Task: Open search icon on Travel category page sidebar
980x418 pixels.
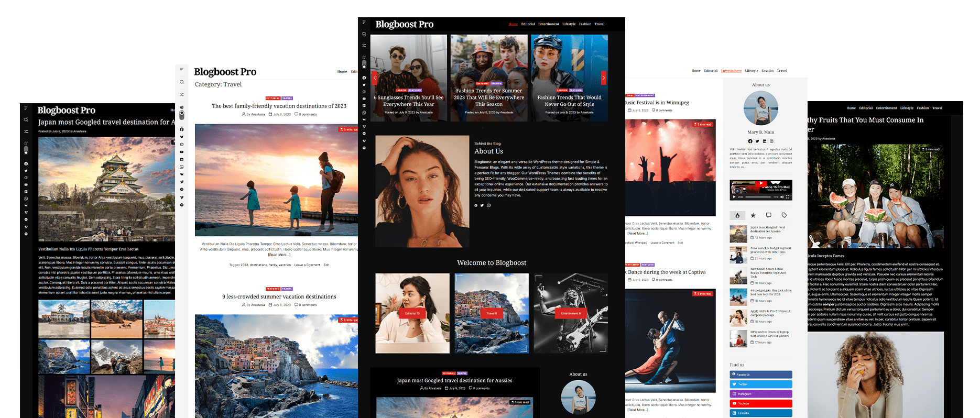Action: point(181,82)
